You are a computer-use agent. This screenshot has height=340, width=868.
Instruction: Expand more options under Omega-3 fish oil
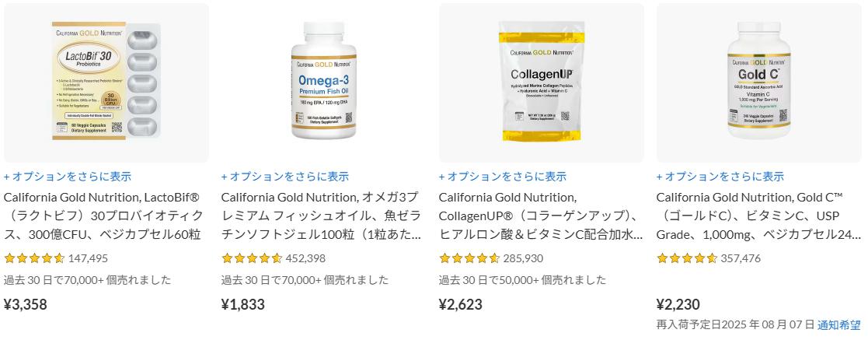pyautogui.click(x=285, y=177)
